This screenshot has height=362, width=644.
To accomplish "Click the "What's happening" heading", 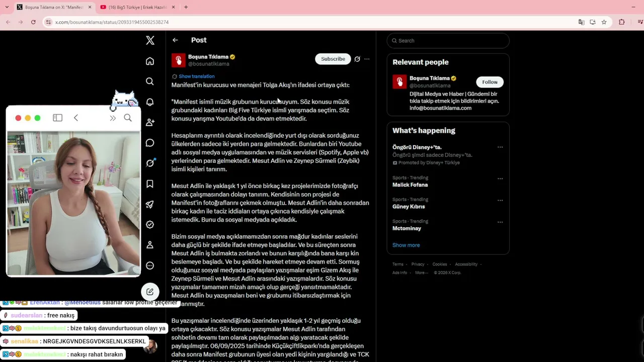I will (x=424, y=131).
